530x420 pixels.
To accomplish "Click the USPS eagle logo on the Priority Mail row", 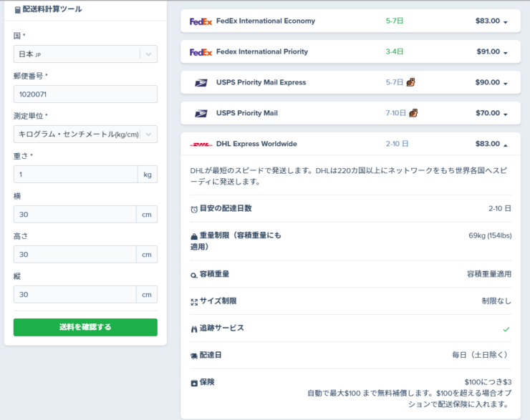I will [x=201, y=114].
